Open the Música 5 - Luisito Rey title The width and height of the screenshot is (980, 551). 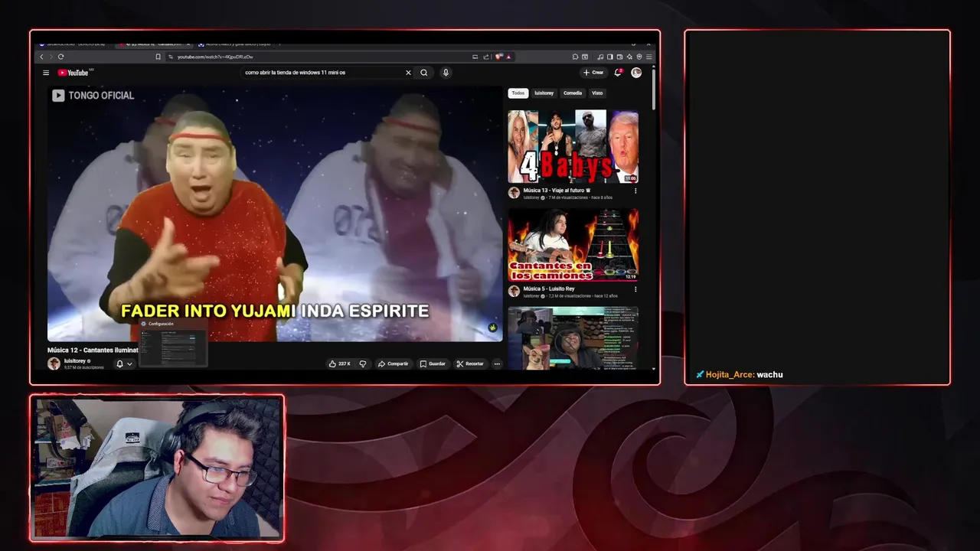click(549, 289)
